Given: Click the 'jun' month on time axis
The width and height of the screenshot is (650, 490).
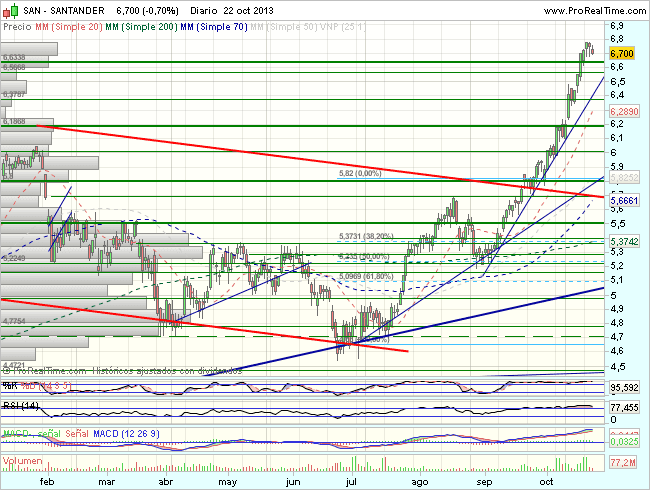Looking at the screenshot, I should tap(293, 482).
